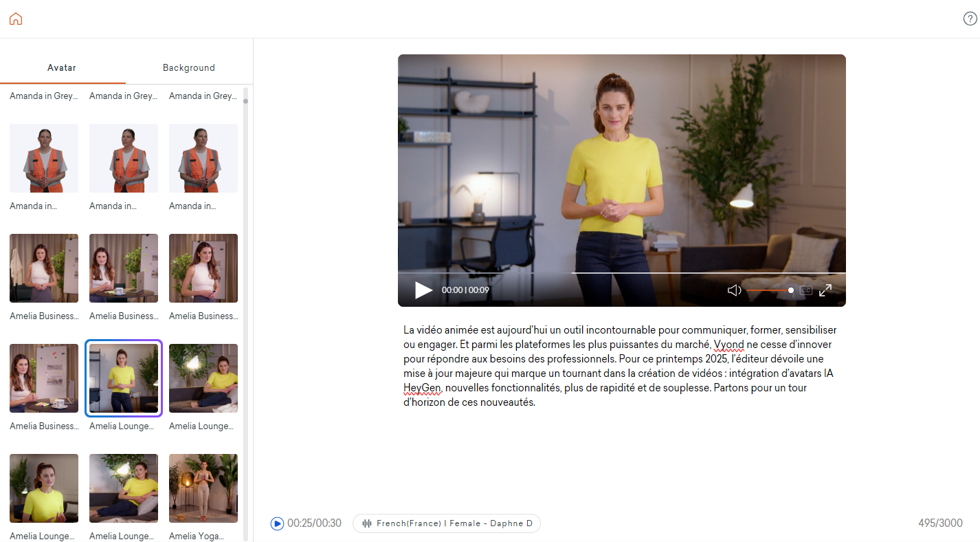Switch to the Background tab
This screenshot has height=542, width=980.
pyautogui.click(x=189, y=67)
